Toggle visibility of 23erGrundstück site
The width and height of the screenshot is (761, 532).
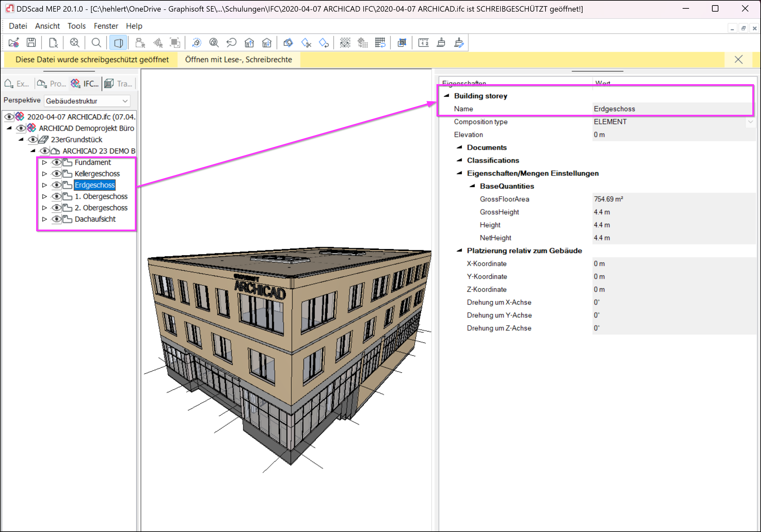(33, 140)
